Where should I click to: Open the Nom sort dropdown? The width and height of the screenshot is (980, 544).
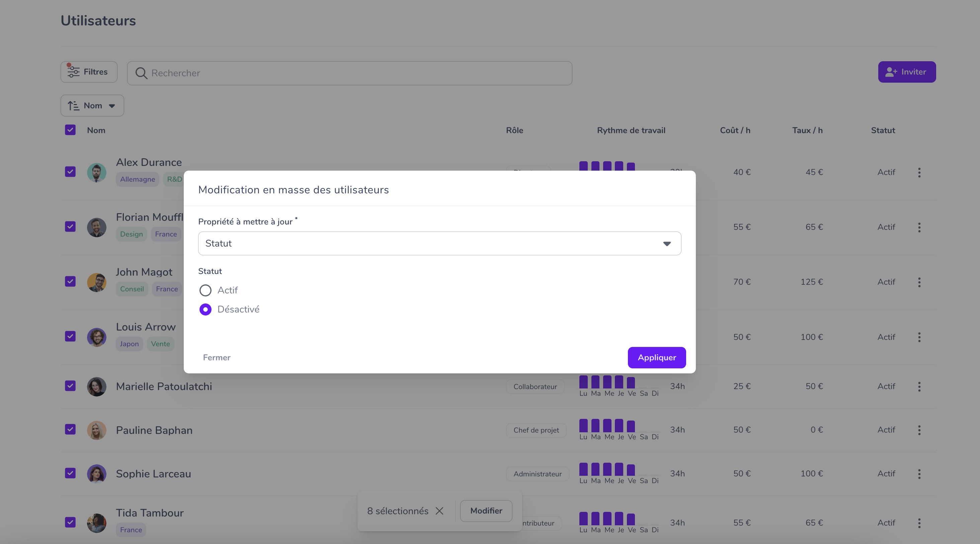pyautogui.click(x=92, y=105)
